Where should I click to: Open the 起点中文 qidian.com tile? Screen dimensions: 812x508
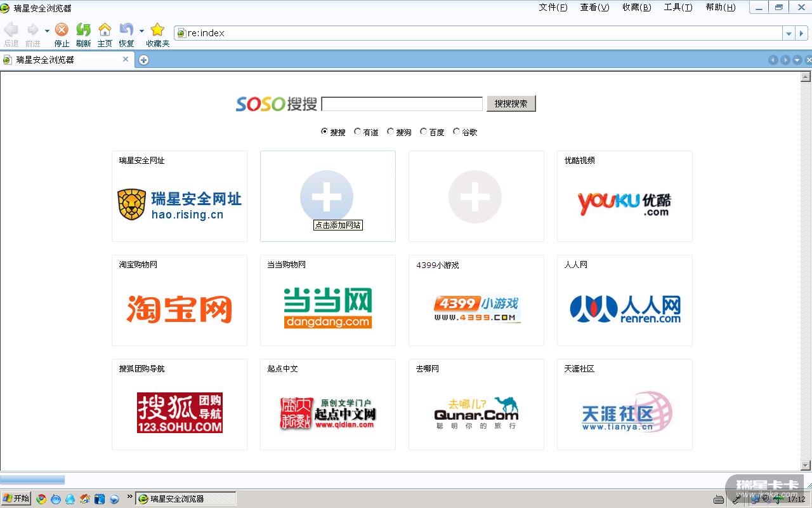(x=328, y=404)
